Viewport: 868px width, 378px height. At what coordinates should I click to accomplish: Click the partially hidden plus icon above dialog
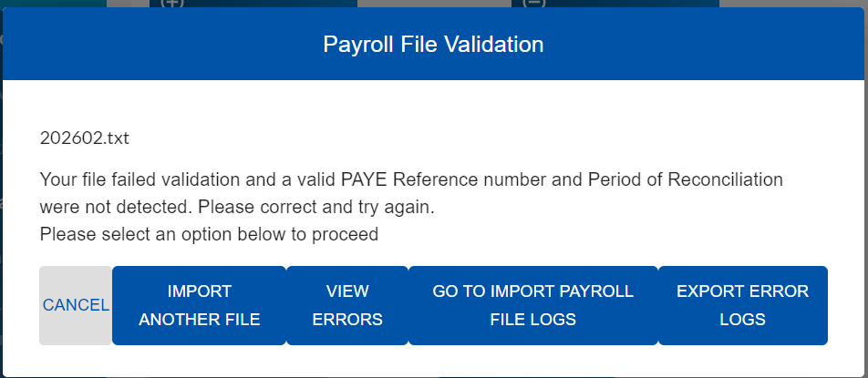pos(171,3)
